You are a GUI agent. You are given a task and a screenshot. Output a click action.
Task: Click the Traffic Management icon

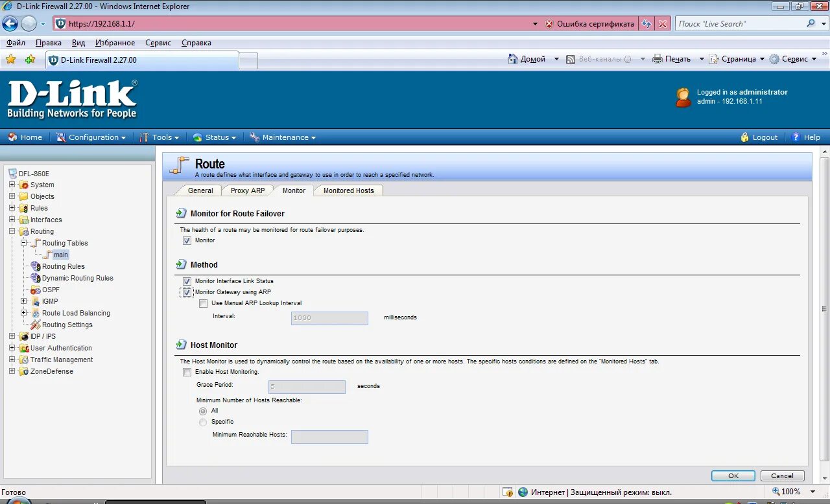(24, 360)
